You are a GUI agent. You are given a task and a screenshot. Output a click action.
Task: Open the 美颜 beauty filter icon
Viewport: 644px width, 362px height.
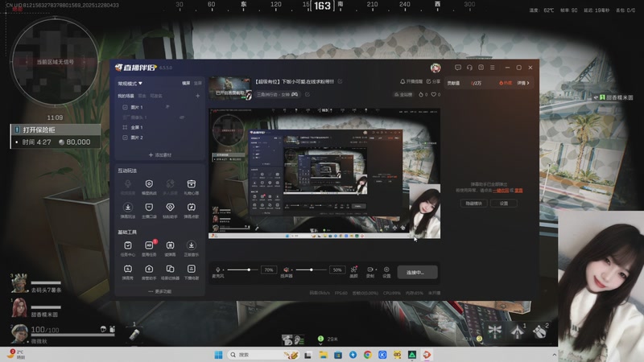(353, 269)
